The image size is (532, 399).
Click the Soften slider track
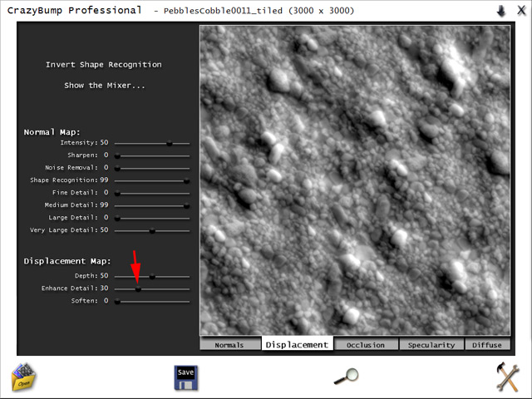click(151, 302)
